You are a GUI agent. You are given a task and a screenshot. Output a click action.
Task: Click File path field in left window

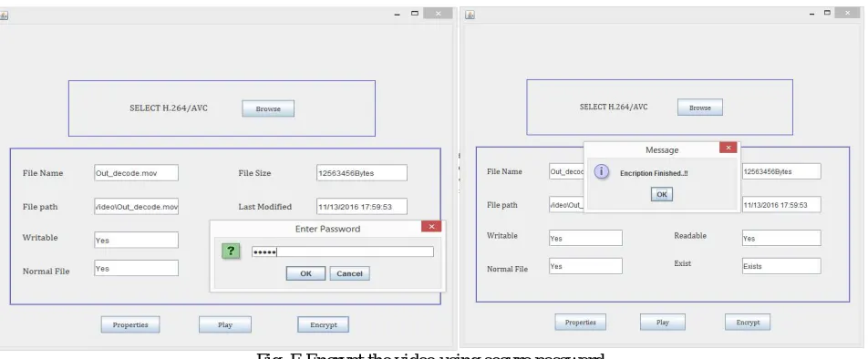click(x=136, y=206)
